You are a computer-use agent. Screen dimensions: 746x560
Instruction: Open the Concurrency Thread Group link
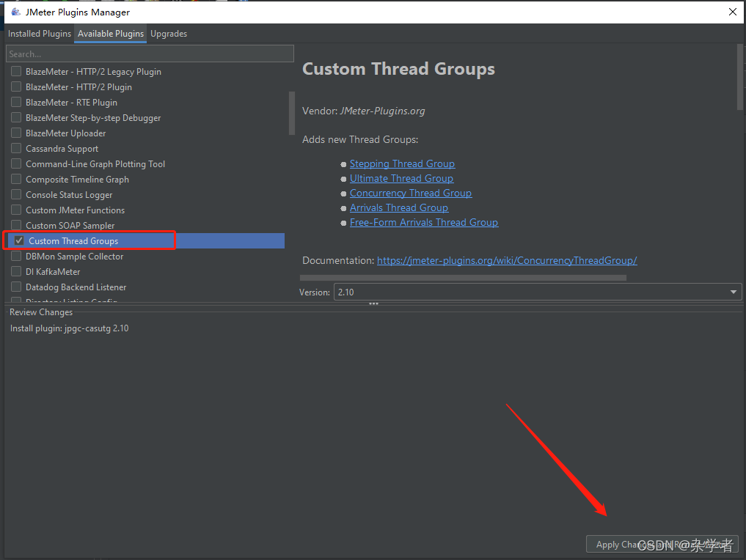[x=410, y=193]
